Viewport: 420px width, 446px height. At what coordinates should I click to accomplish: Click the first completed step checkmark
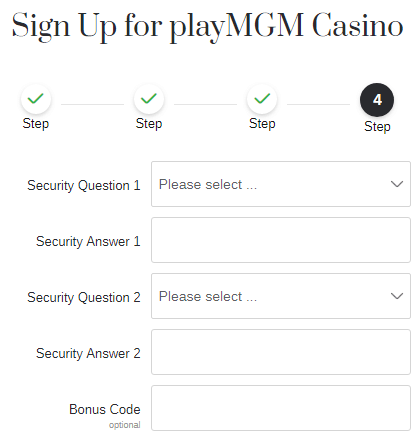click(36, 99)
